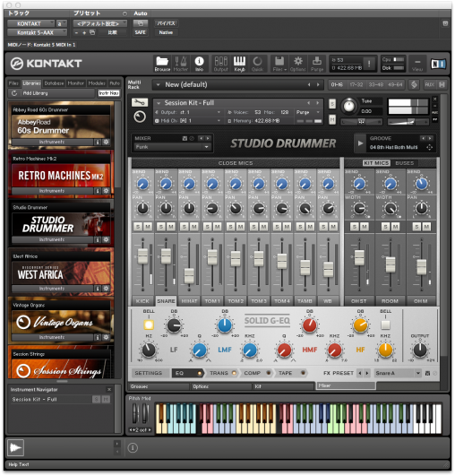Solo the HIHAT channel
This screenshot has height=476, width=455.
tap(185, 227)
